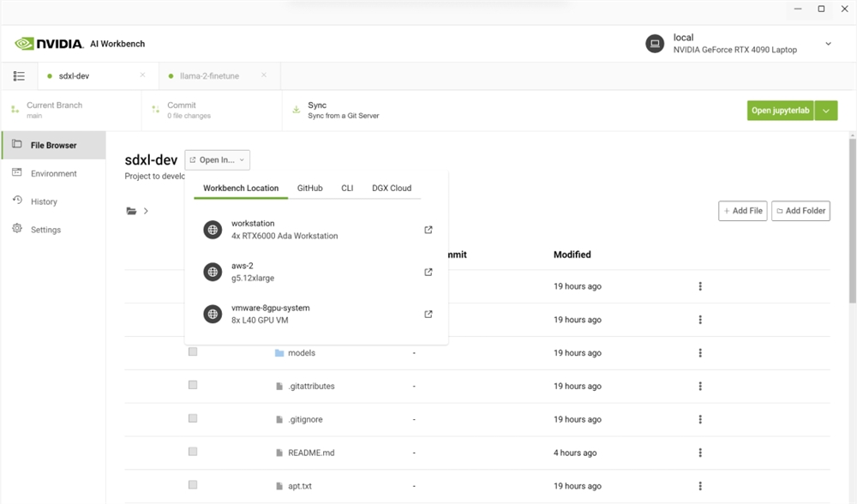Tick the checkbox for models folder
The image size is (857, 504).
(x=193, y=351)
